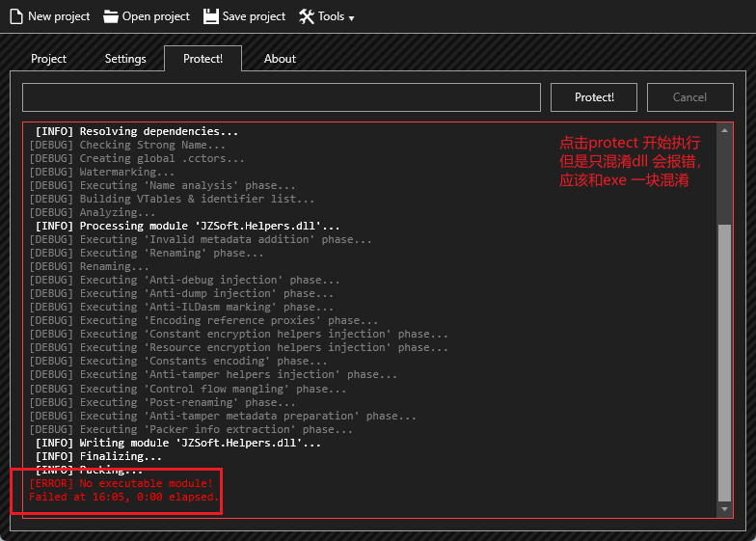Click the log scrollbar down arrow
The width and height of the screenshot is (756, 541).
click(725, 509)
